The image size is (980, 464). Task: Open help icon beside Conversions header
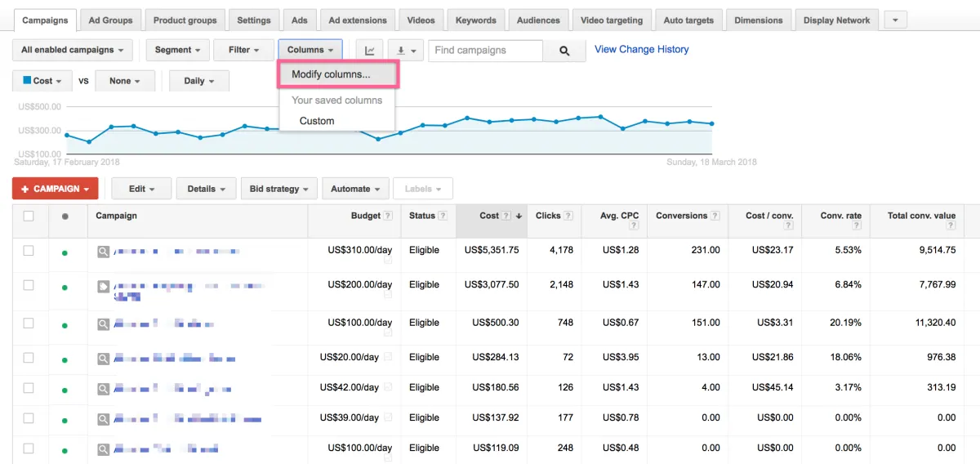(715, 216)
